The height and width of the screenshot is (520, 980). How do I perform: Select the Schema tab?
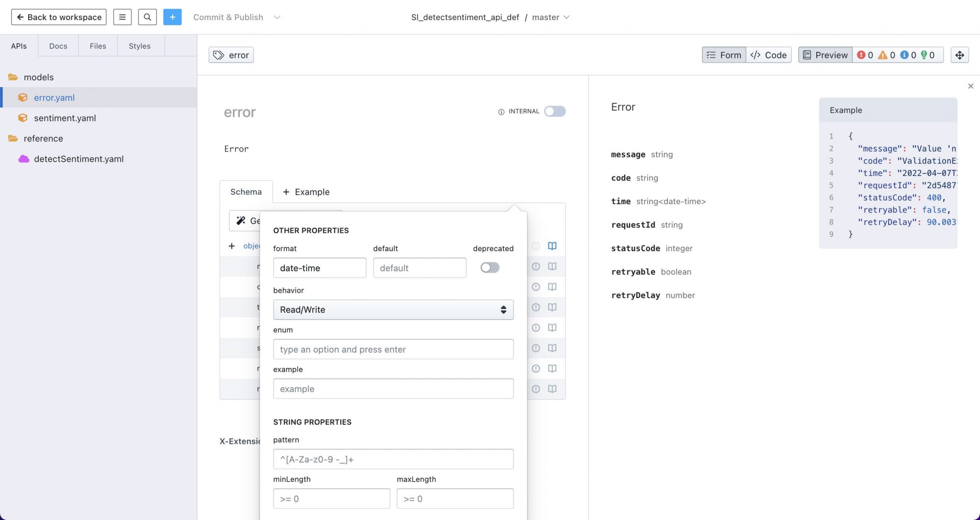(x=245, y=191)
